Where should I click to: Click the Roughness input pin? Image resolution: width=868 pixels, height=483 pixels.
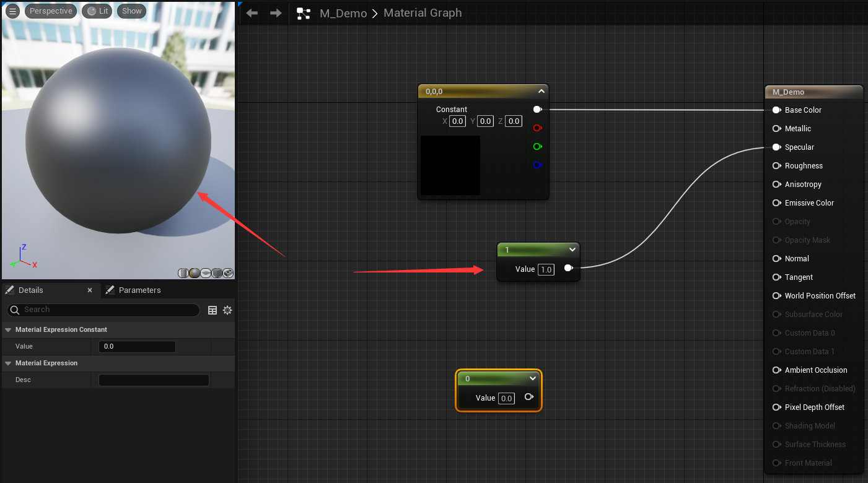point(776,166)
